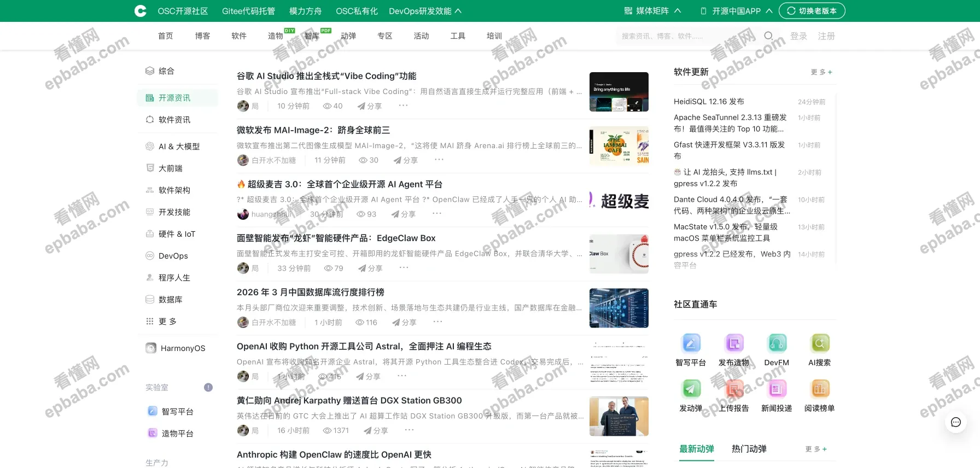980x468 pixels.
Task: Open 模力方舟 top link
Action: [306, 11]
